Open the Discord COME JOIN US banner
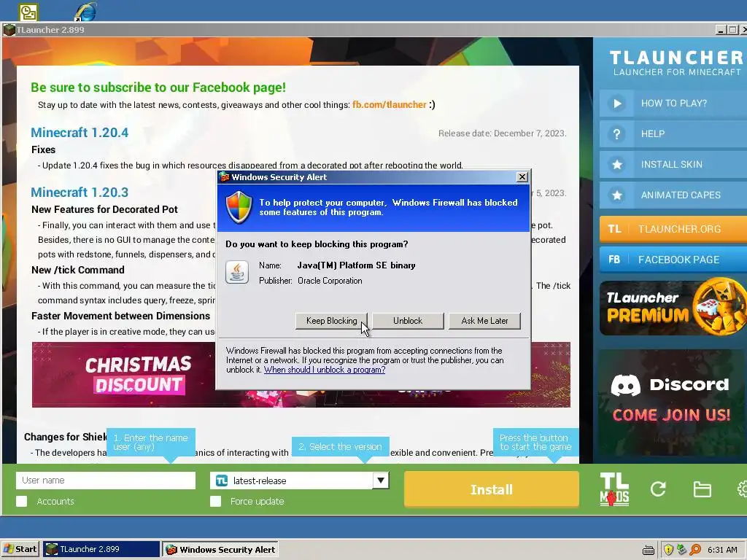This screenshot has width=747, height=560. coord(671,402)
